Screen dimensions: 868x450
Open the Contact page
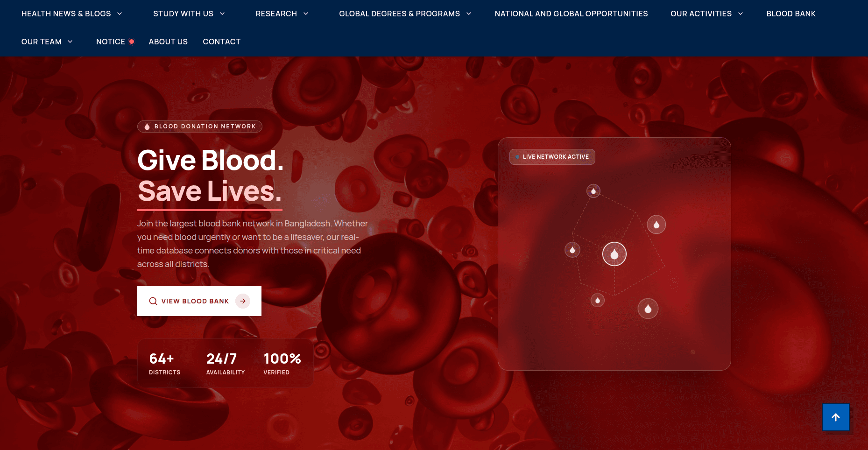[221, 42]
